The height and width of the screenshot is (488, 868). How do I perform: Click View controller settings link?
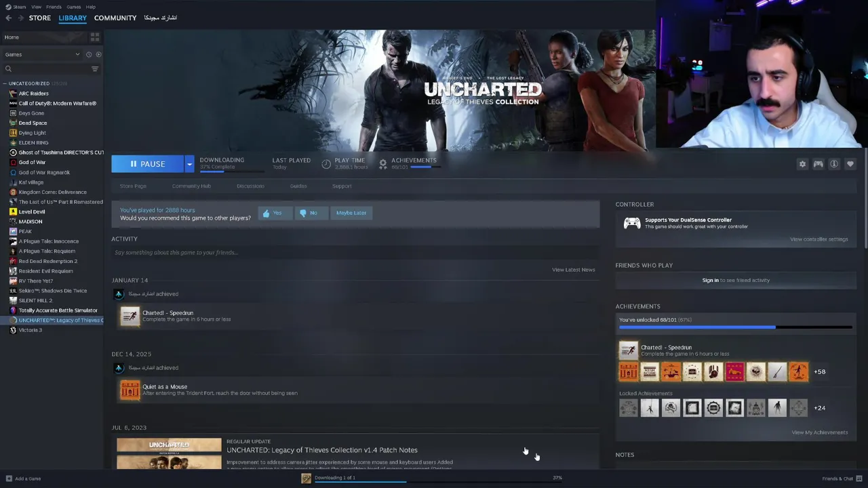pyautogui.click(x=819, y=239)
